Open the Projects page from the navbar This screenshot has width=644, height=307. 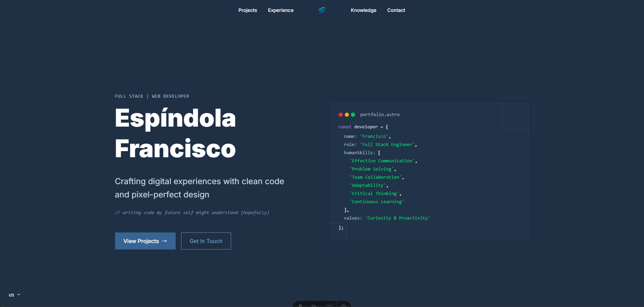click(247, 10)
